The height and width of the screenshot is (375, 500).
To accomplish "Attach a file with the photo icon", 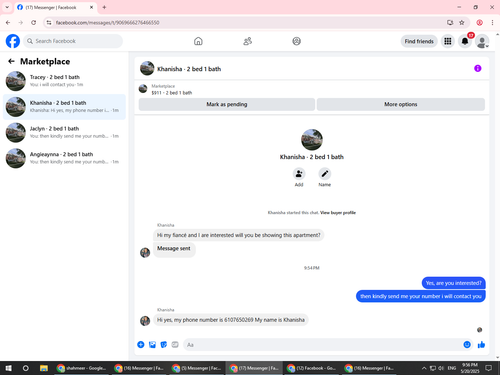I will pos(152,345).
